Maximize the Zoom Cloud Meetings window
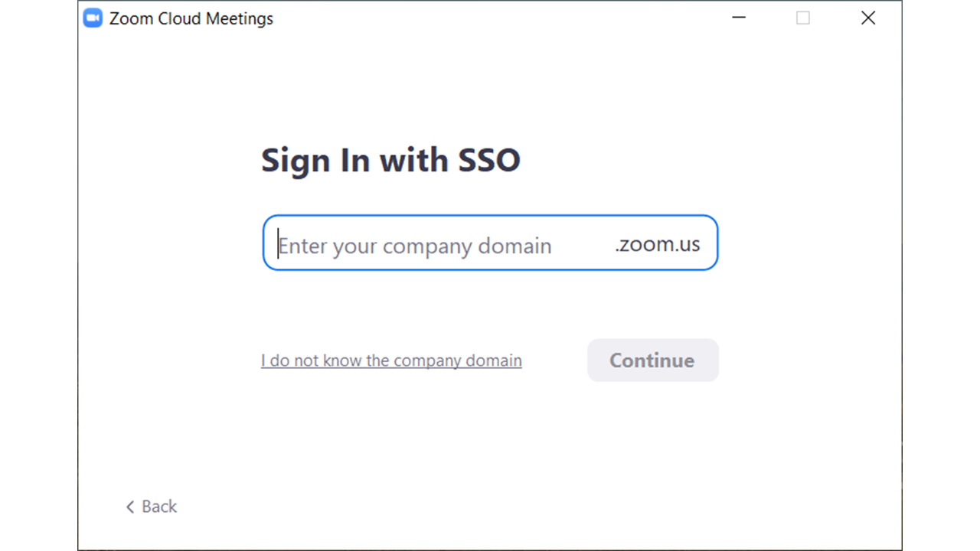The image size is (980, 551). (803, 18)
